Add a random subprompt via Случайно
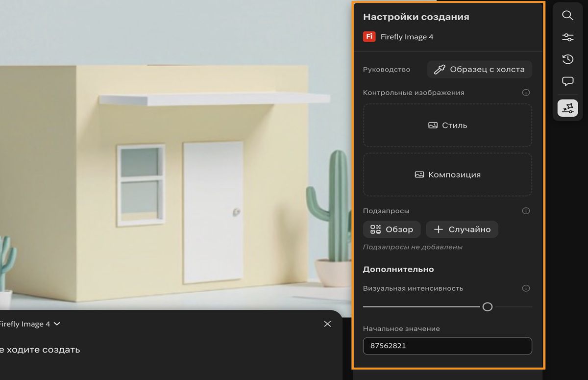588x380 pixels. coord(462,229)
